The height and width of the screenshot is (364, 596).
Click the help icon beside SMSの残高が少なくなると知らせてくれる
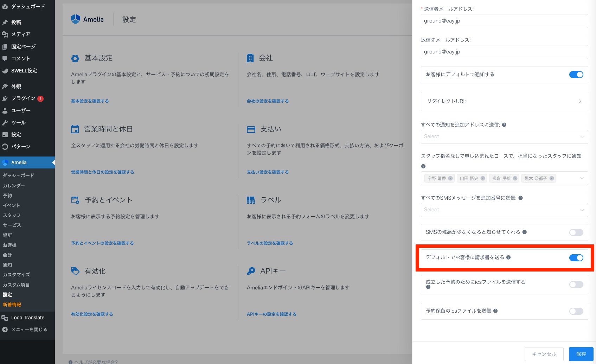524,232
